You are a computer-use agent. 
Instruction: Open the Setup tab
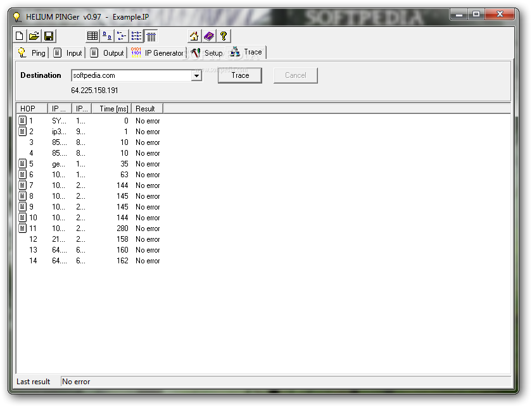[206, 53]
